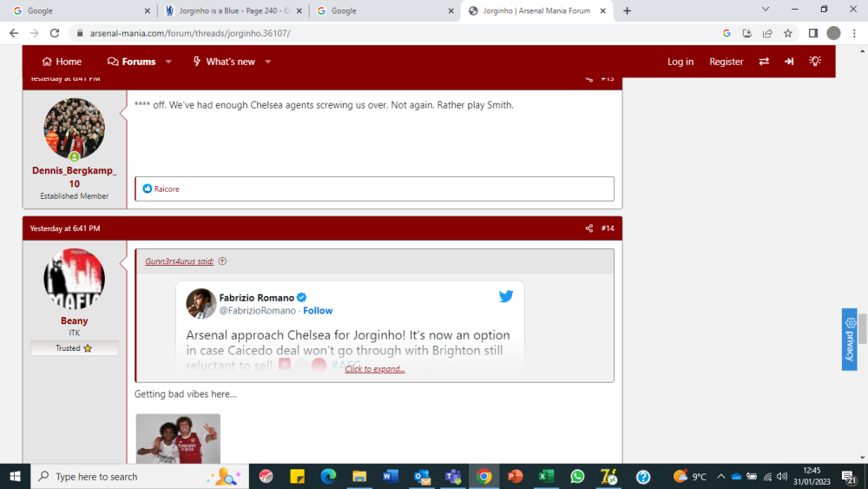Viewport: 868px width, 489px height.
Task: Follow Fabrizio Romano on the tweet
Action: click(x=318, y=311)
